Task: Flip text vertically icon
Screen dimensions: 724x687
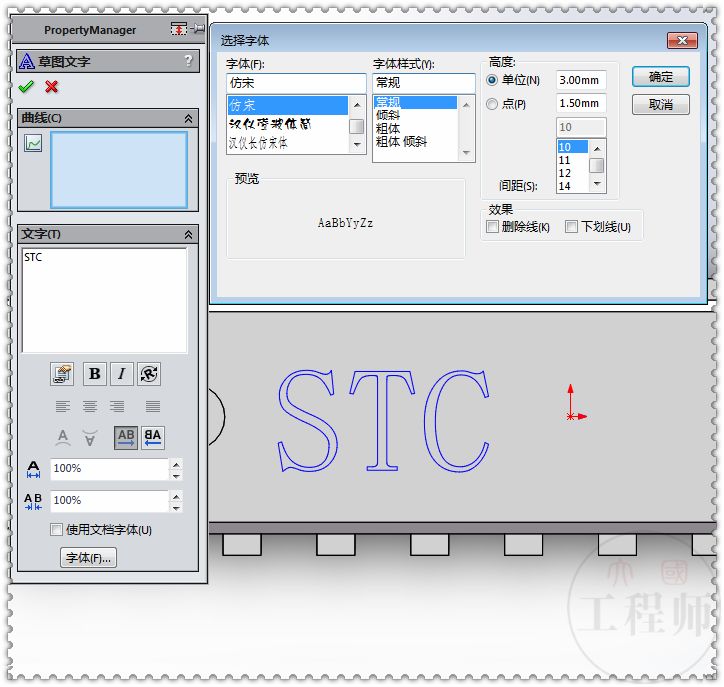Action: [x=63, y=437]
